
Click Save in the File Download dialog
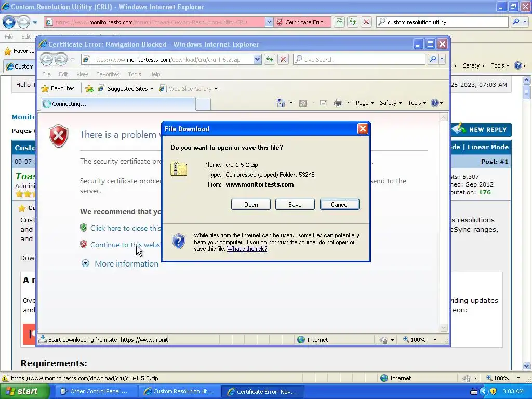pos(295,205)
